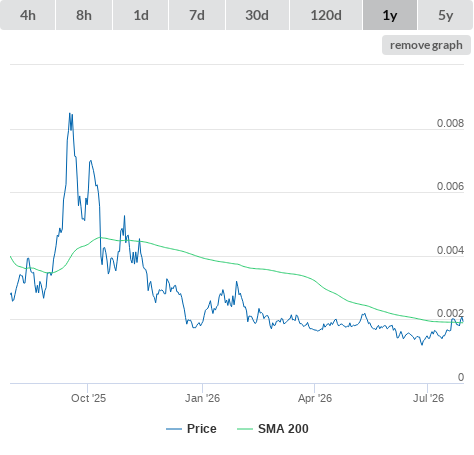Select the 4h time range tab

[28, 15]
